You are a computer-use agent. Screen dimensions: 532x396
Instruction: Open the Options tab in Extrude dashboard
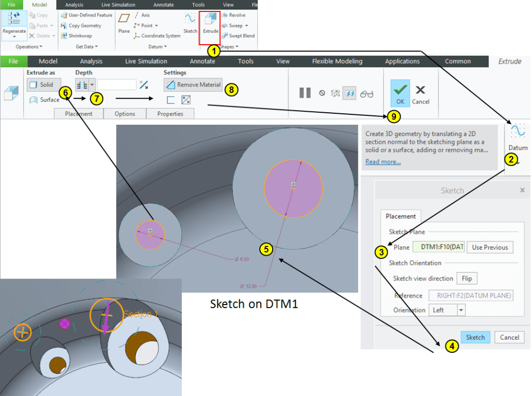(x=125, y=114)
